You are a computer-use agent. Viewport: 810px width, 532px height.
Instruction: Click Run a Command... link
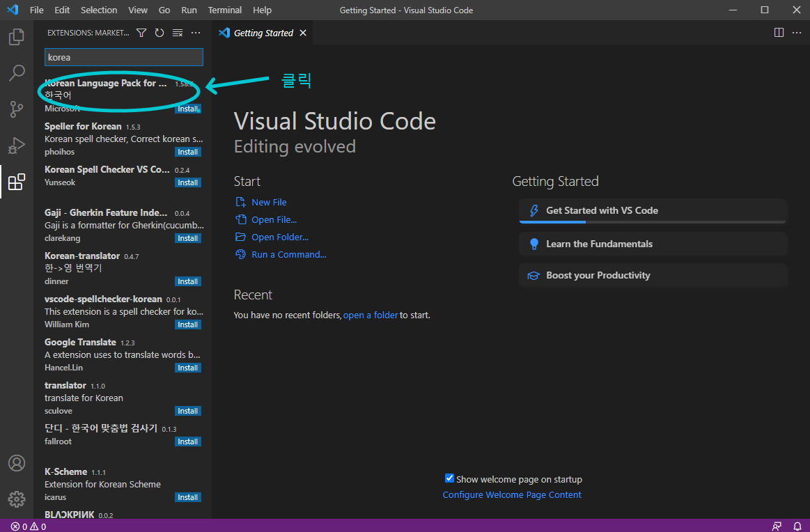coord(289,254)
